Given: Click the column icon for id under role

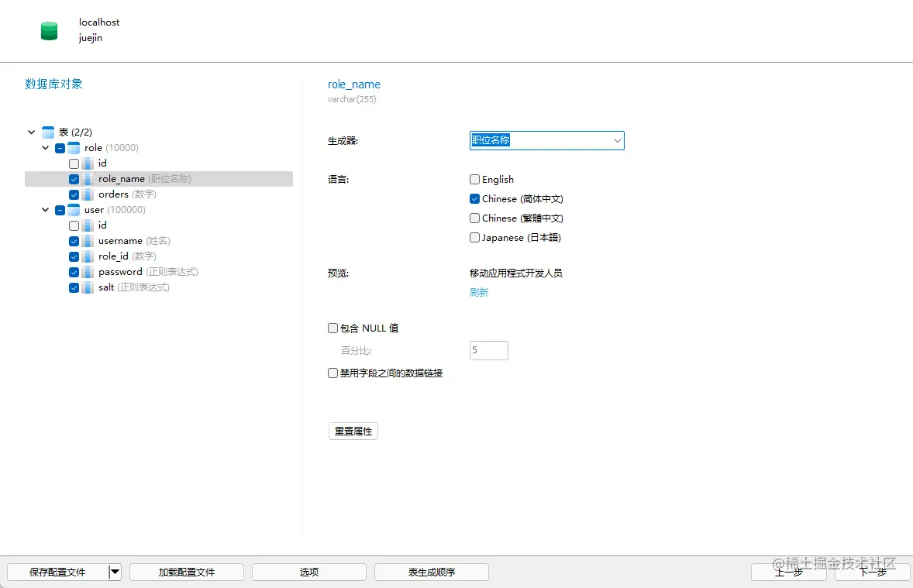Looking at the screenshot, I should pyautogui.click(x=88, y=163).
